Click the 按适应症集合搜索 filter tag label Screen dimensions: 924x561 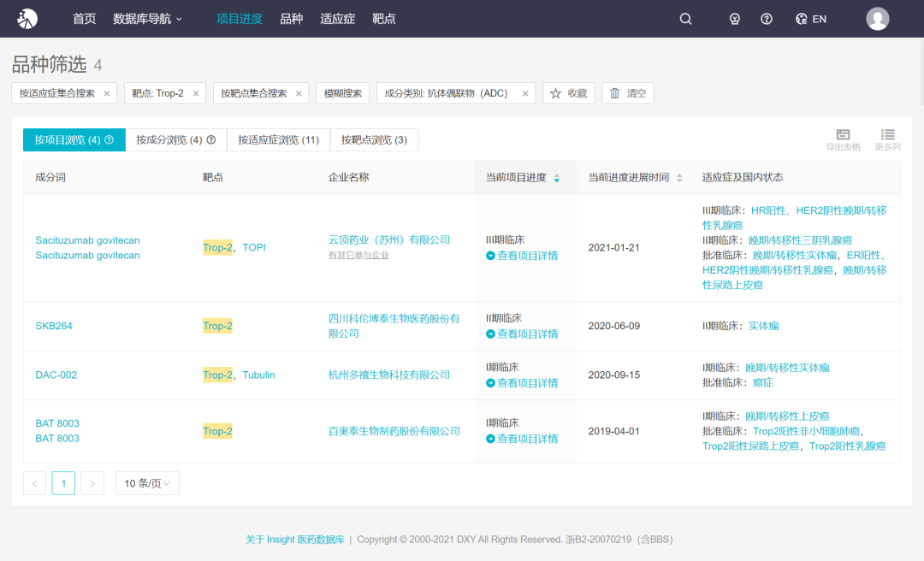pos(57,93)
